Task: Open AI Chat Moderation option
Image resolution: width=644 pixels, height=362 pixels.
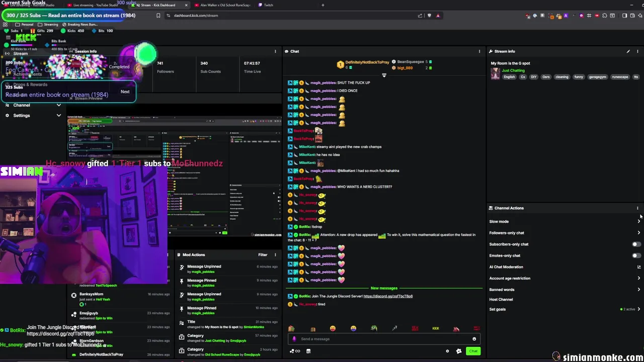Action: (506, 267)
